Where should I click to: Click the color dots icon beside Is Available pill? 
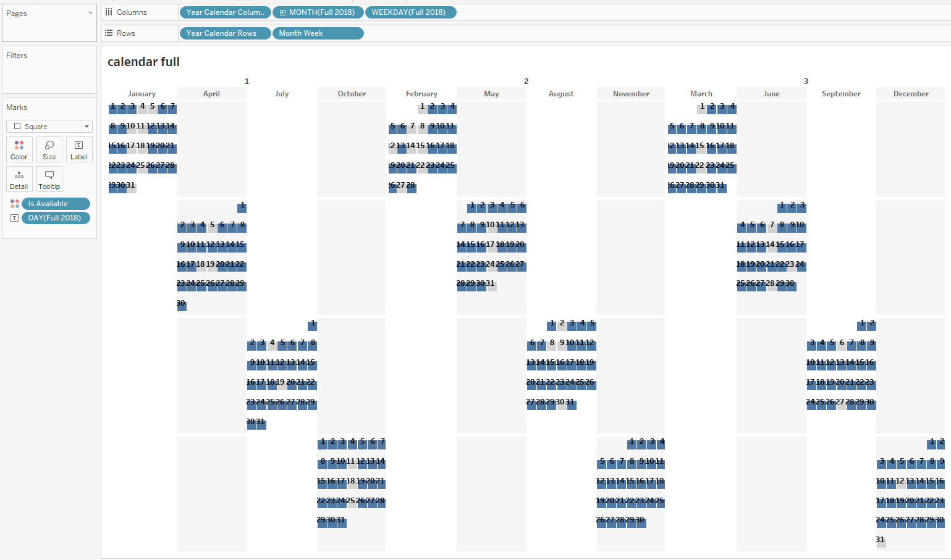tap(14, 203)
